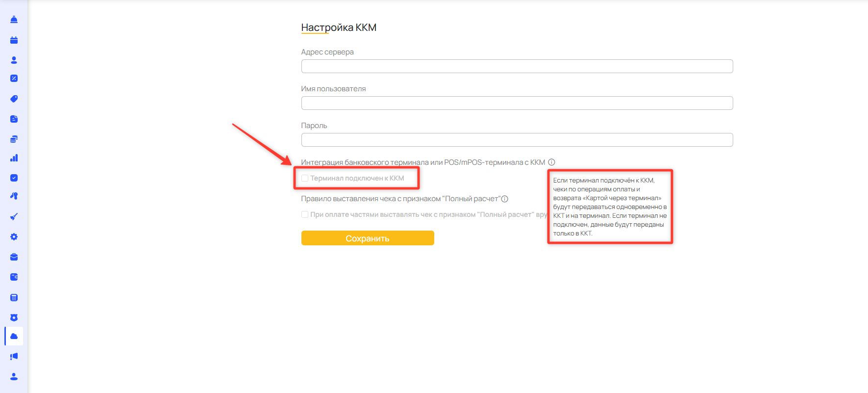Screen dimensions: 868x393
Task: Click info icon beside 'Полный расчет' rule
Action: 505,199
